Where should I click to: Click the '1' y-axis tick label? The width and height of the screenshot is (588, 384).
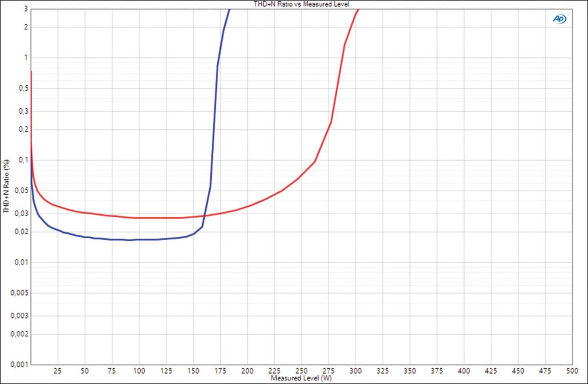click(x=26, y=58)
